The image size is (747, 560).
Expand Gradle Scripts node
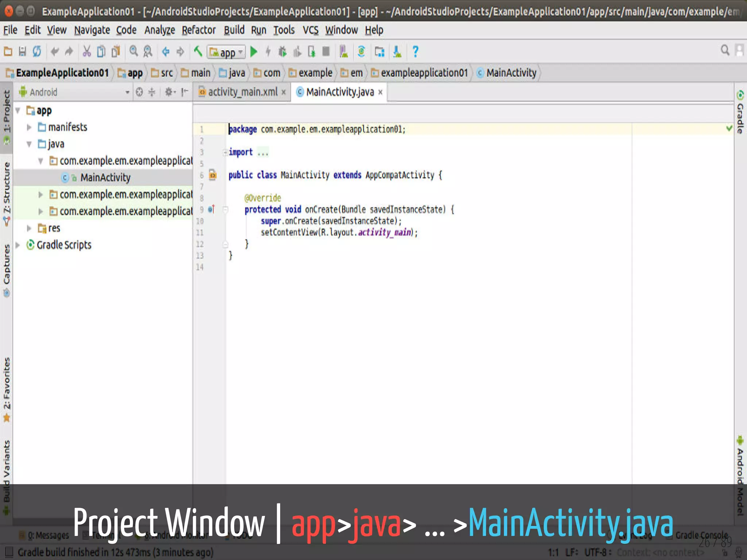[18, 245]
